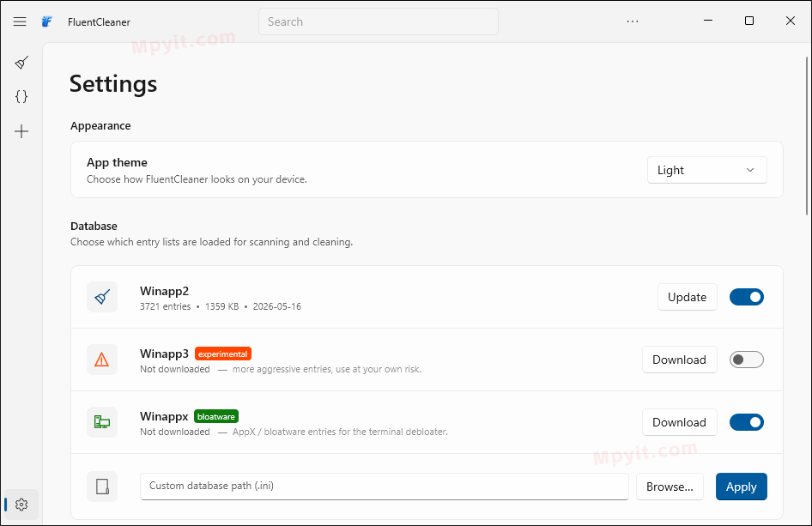Click the vertical scrollbar thumb
The height and width of the screenshot is (526, 812).
(808, 136)
